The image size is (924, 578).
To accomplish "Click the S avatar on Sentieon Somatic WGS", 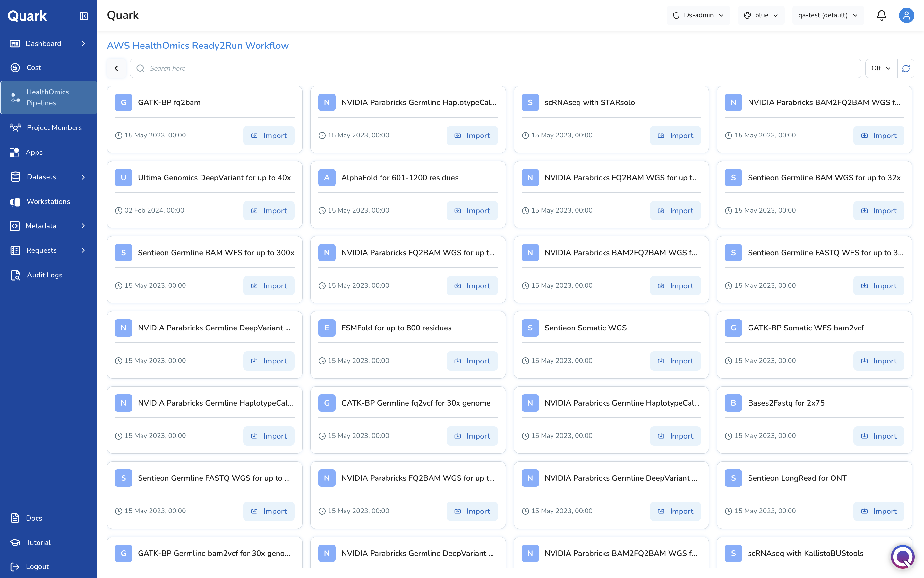I will (x=530, y=328).
